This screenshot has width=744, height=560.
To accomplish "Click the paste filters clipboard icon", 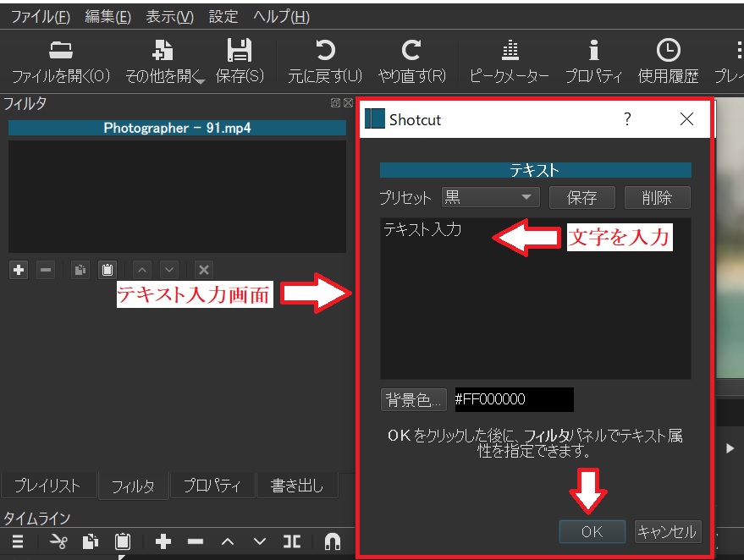I will click(x=107, y=269).
